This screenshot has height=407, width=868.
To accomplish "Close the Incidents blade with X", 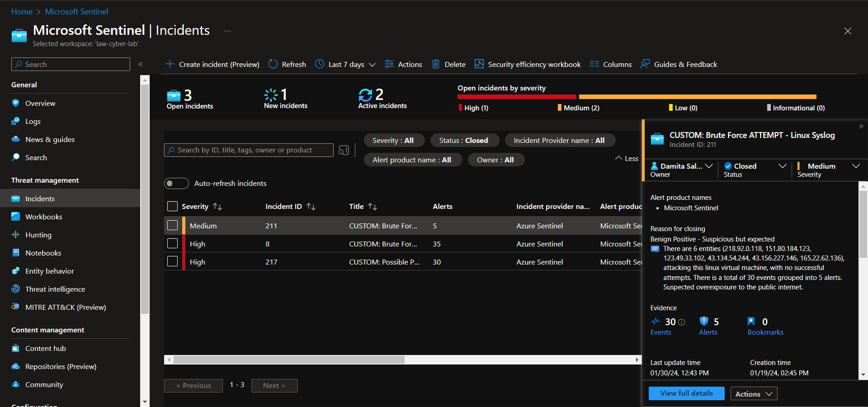I will [x=848, y=31].
